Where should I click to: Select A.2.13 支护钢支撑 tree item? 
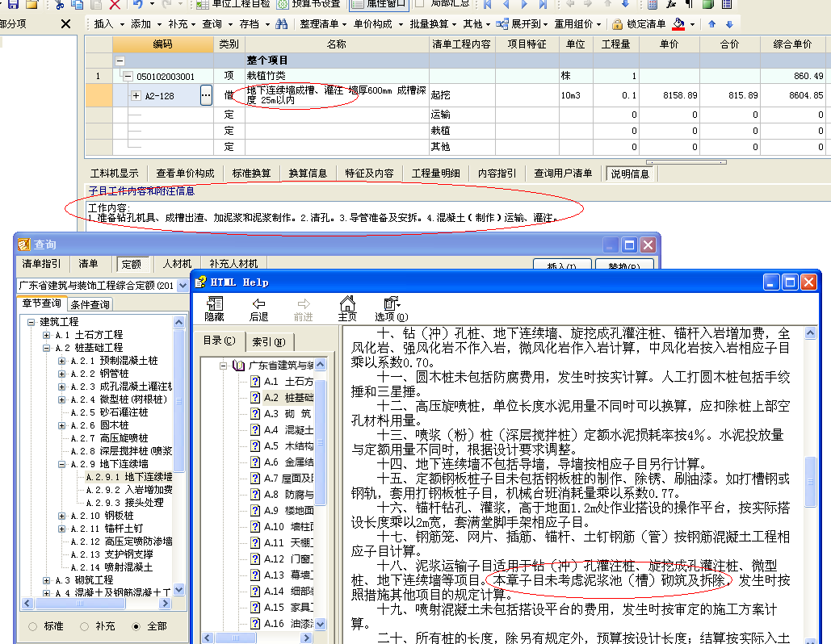tap(111, 554)
